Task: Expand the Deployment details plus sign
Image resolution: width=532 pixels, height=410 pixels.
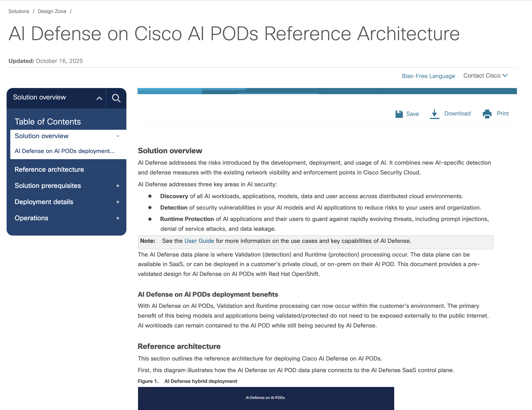Action: [118, 202]
